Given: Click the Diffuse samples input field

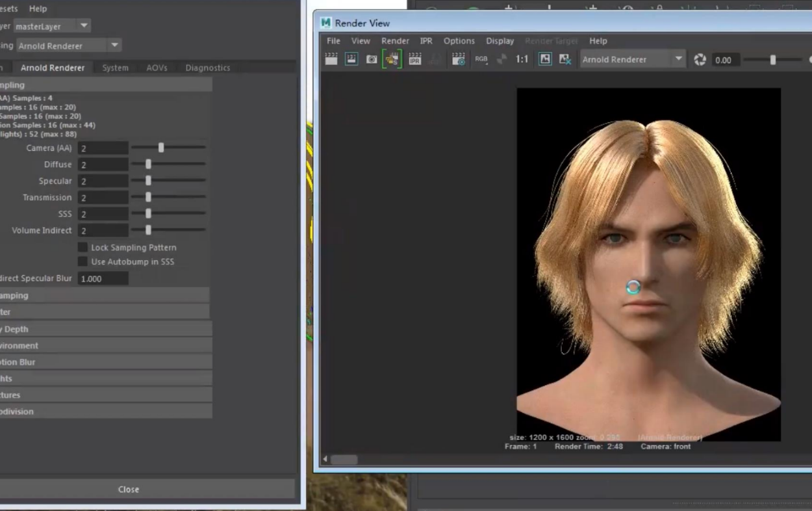Looking at the screenshot, I should tap(103, 165).
